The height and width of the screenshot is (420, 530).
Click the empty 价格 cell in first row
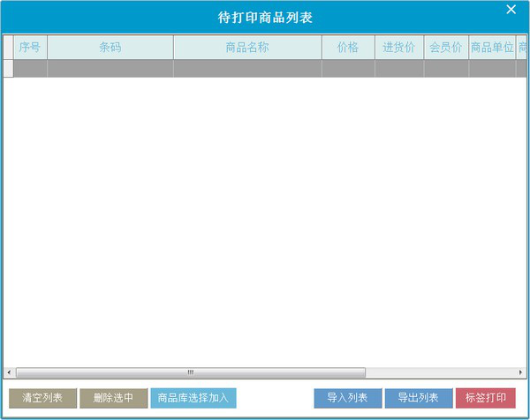[348, 69]
